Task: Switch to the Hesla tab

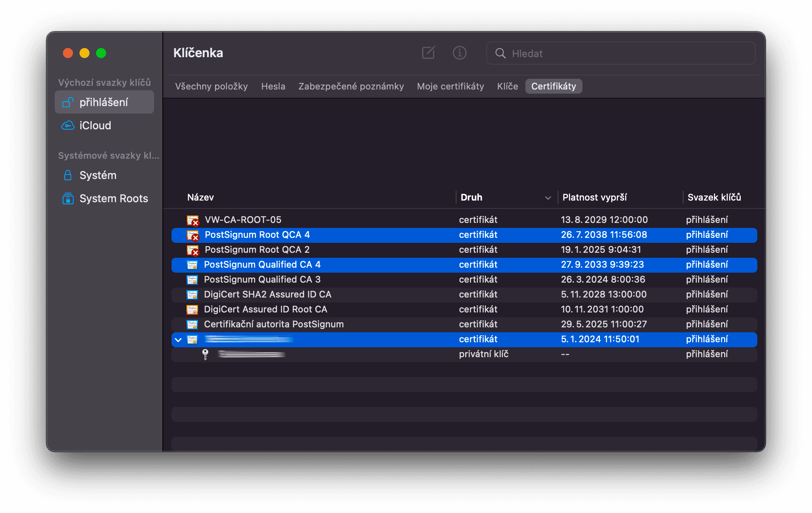Action: tap(273, 86)
